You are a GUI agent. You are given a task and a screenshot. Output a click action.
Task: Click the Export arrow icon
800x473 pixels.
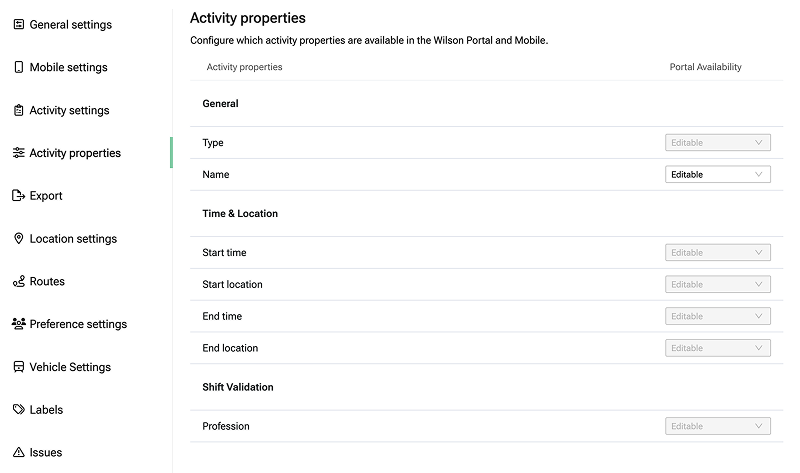(x=18, y=196)
